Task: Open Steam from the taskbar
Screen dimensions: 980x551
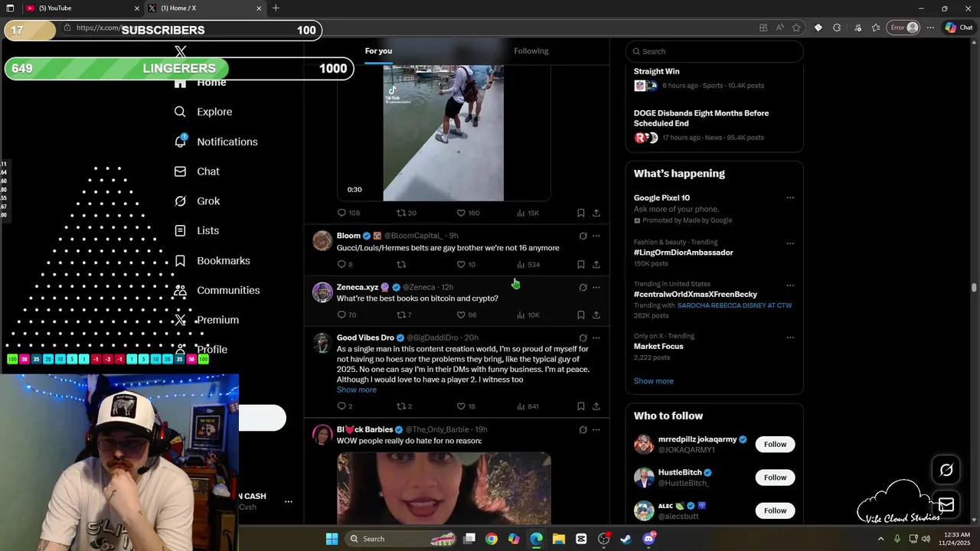Action: tap(626, 539)
